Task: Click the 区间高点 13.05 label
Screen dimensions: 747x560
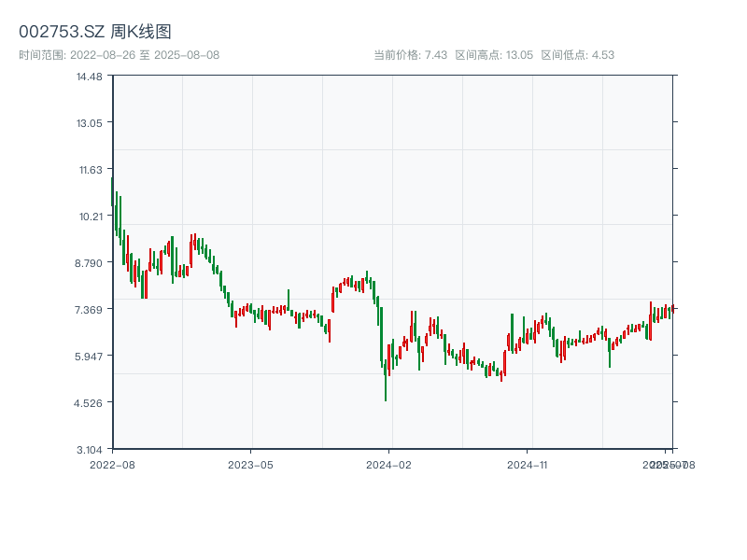Action: tap(494, 55)
